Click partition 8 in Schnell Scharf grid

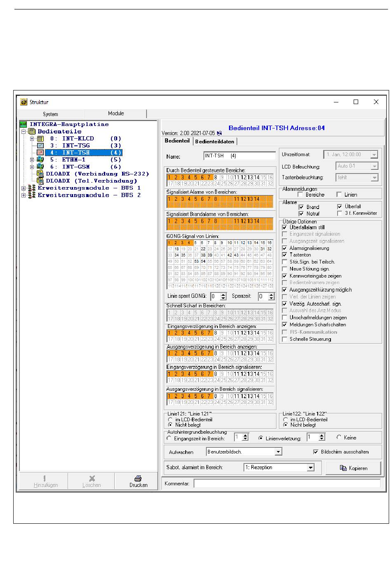(216, 313)
